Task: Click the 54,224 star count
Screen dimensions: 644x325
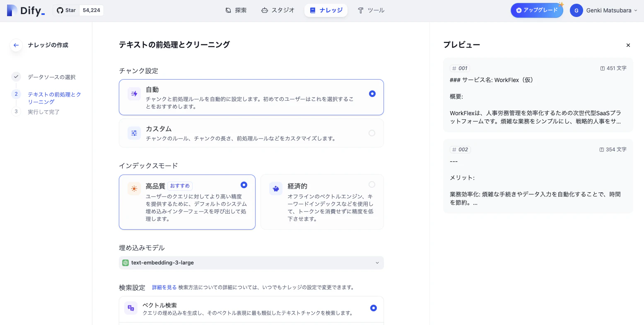Action: (x=92, y=10)
